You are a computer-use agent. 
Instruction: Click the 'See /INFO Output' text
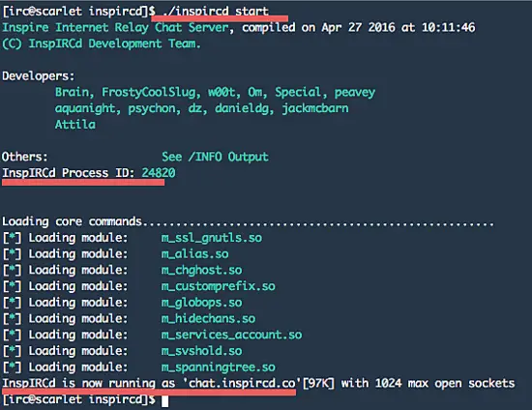[x=215, y=157]
